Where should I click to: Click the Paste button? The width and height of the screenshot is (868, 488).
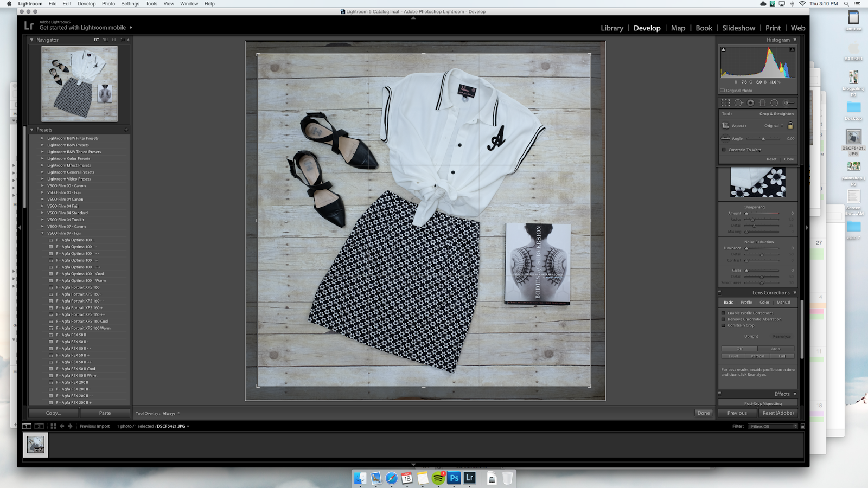coord(105,413)
